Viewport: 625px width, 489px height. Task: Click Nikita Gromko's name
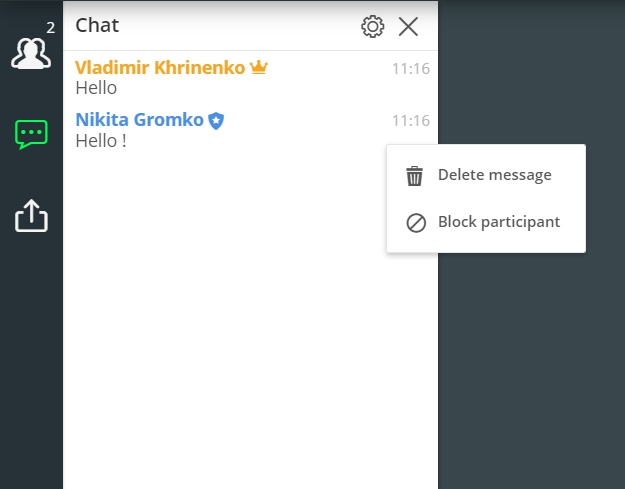[x=140, y=120]
